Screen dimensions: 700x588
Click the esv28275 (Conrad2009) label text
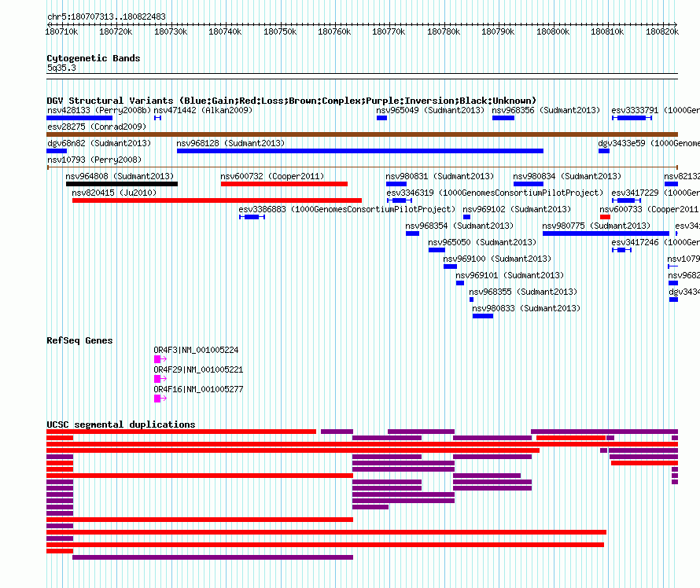coord(97,127)
